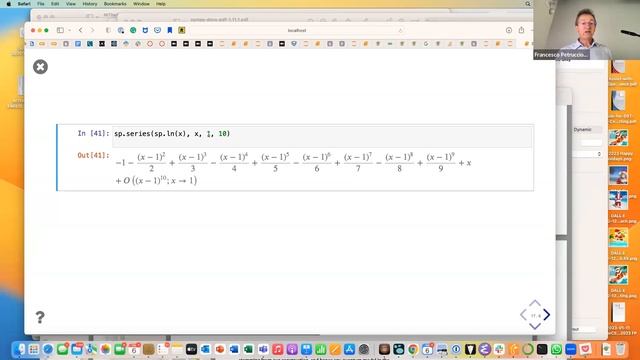Open Podcasts from the Dock
The image size is (640, 360).
coord(292,349)
